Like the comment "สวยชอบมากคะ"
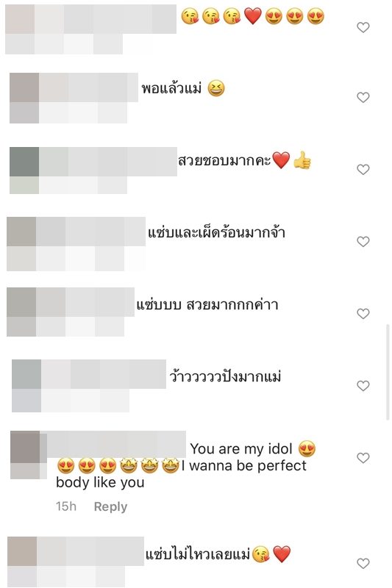This screenshot has height=588, width=392. [363, 170]
